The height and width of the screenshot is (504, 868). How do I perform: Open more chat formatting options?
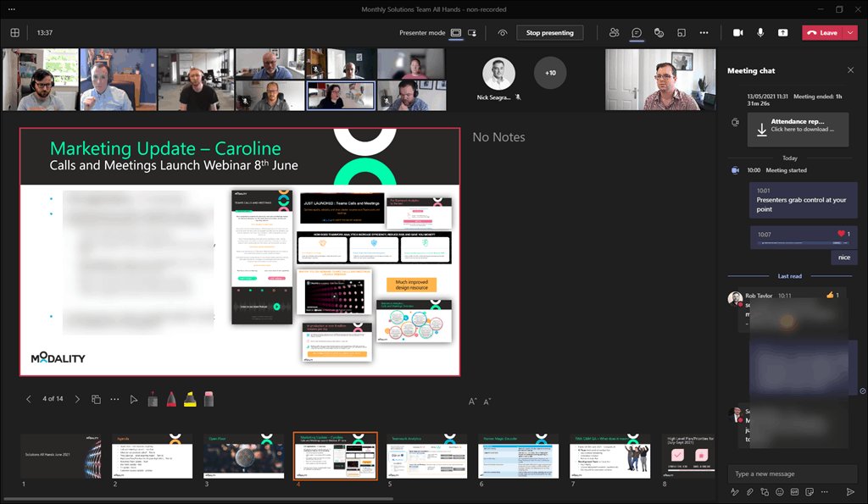coord(825,491)
